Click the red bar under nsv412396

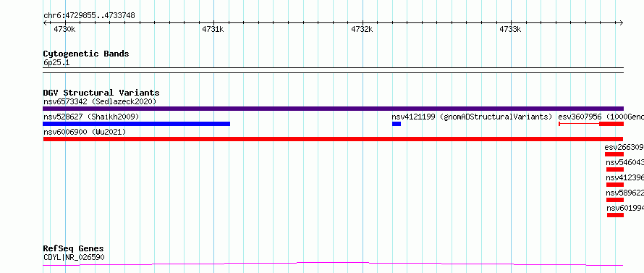[x=615, y=185]
